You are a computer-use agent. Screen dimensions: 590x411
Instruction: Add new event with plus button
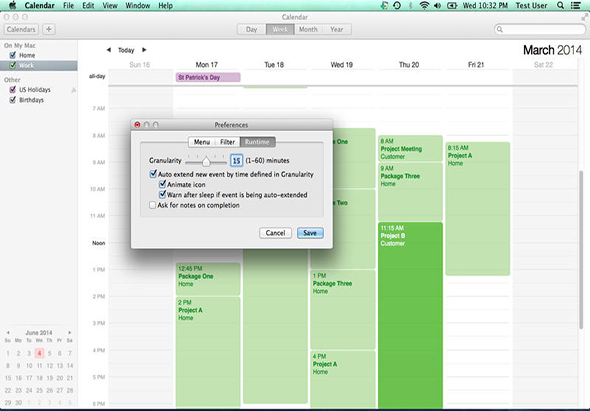pyautogui.click(x=49, y=29)
